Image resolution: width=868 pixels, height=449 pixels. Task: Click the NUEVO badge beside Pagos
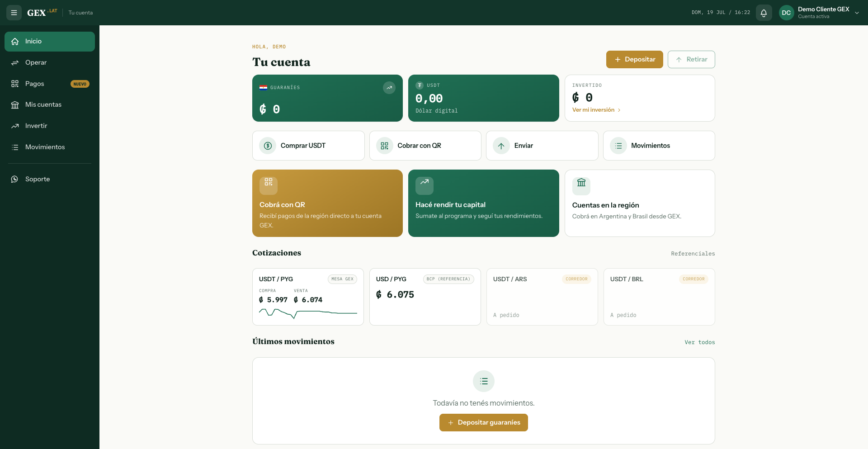click(x=80, y=84)
